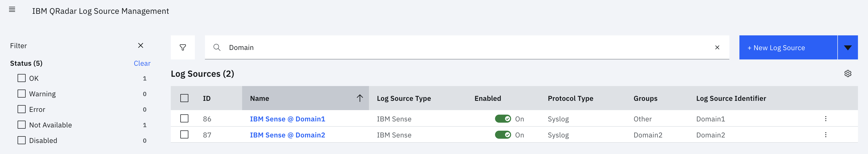Screen dimensions: 868x154
Task: Click the Domain search input field
Action: pos(465,47)
